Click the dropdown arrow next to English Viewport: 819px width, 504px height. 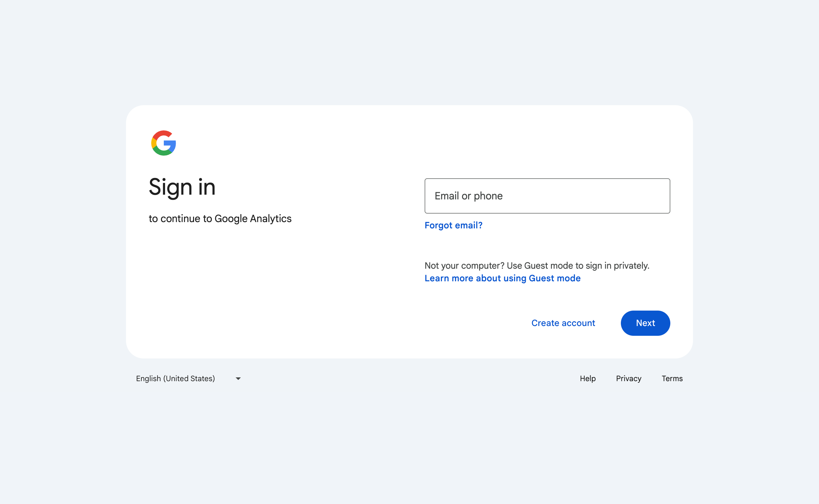238,378
